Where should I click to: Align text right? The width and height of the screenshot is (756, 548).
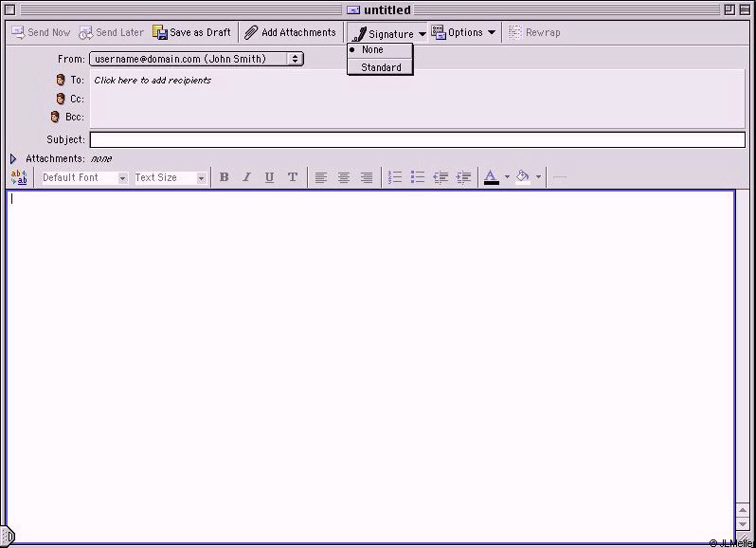click(367, 177)
